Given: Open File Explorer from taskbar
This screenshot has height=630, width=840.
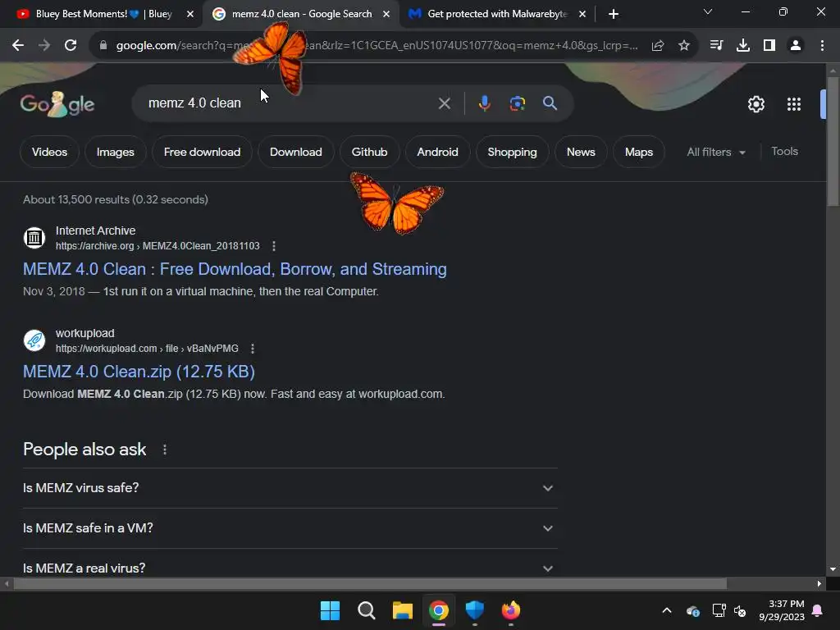Looking at the screenshot, I should 402,610.
